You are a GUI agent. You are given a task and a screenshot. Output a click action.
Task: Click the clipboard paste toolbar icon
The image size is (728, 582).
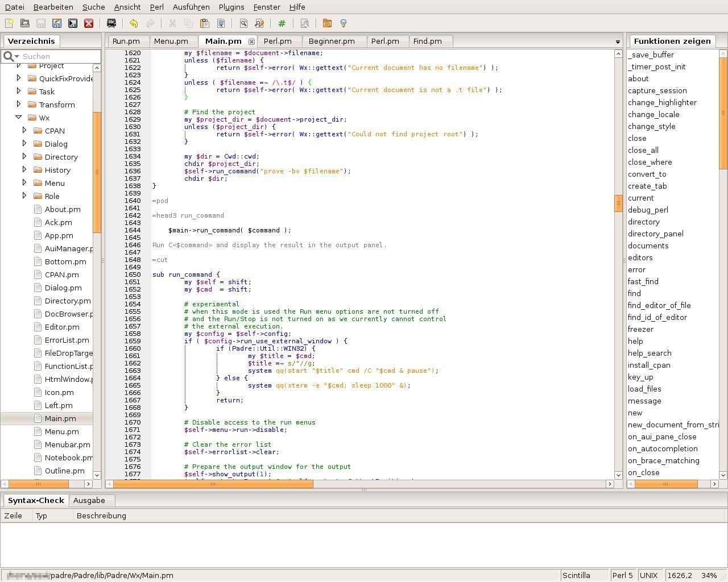click(x=205, y=23)
